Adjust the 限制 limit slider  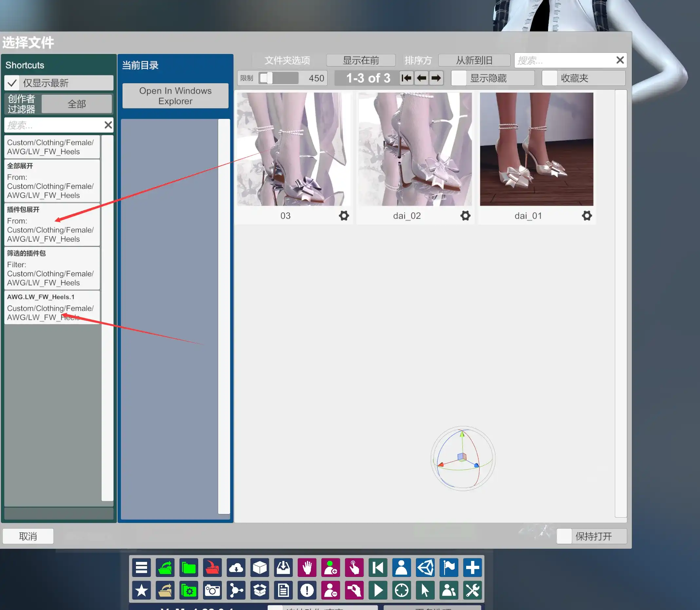pos(269,78)
